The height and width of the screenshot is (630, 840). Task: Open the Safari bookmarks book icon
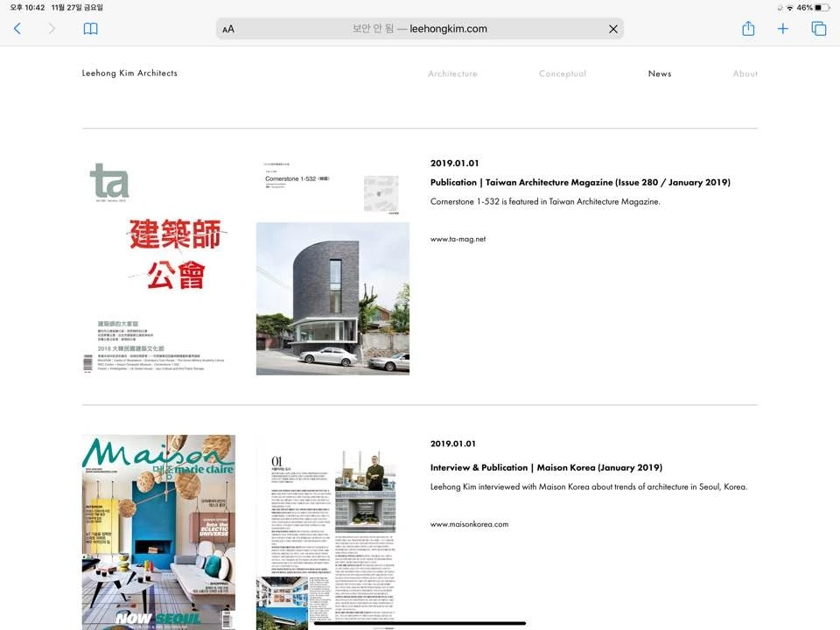click(90, 29)
